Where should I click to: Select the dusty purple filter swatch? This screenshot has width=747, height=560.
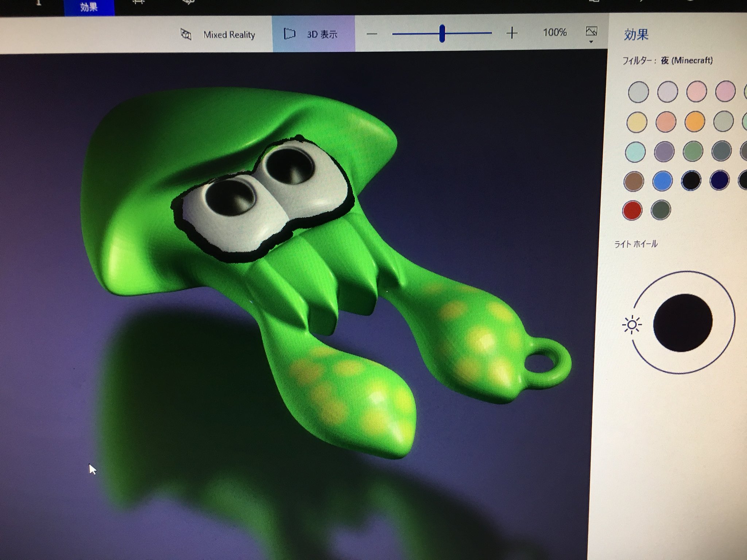click(664, 151)
